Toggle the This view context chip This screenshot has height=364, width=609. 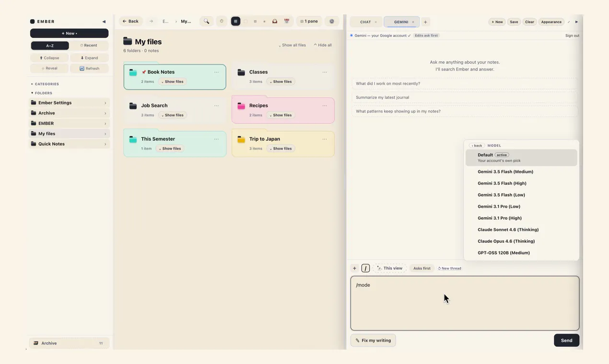coord(390,268)
